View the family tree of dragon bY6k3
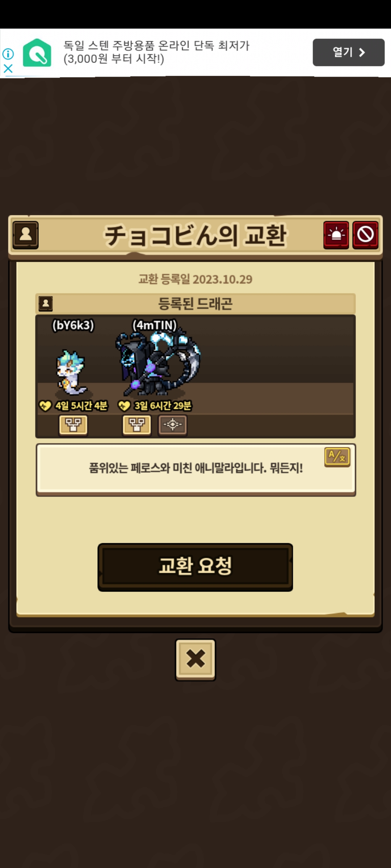The image size is (391, 868). [73, 425]
